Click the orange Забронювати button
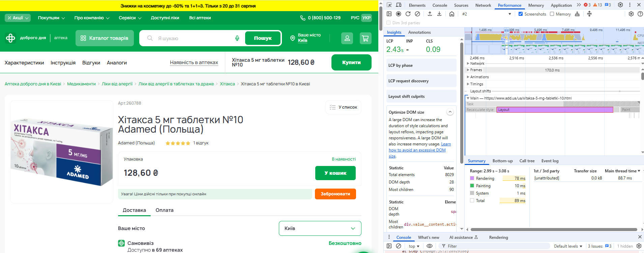The image size is (644, 253). [x=335, y=194]
